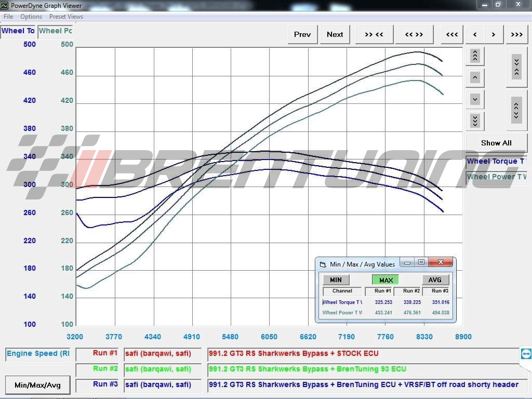Click the single up-chevron pan button
Viewport: 532px width, 399px height.
(x=475, y=77)
